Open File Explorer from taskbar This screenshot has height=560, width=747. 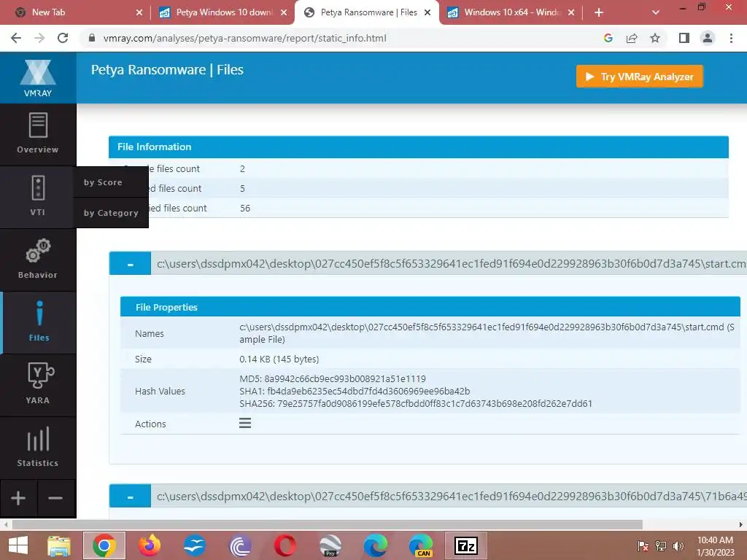(59, 545)
